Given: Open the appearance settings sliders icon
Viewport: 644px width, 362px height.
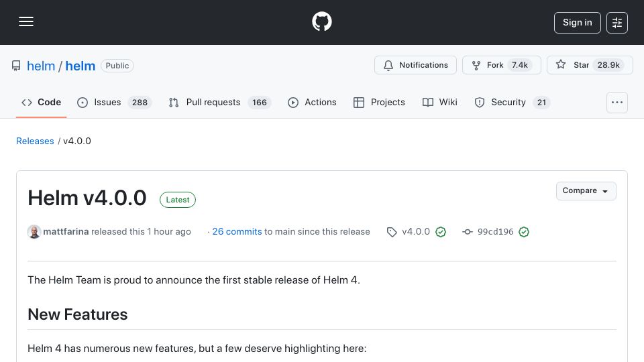Looking at the screenshot, I should (x=617, y=23).
